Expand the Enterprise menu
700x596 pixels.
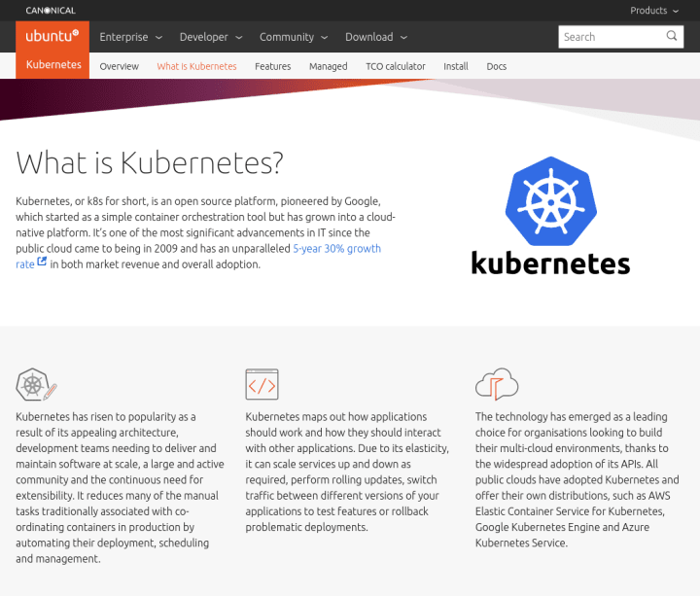[x=131, y=37]
